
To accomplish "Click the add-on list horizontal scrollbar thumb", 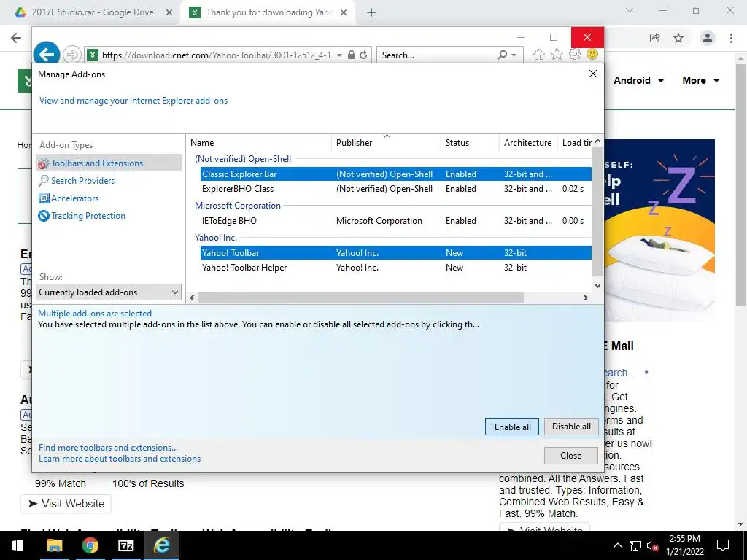I will [360, 297].
